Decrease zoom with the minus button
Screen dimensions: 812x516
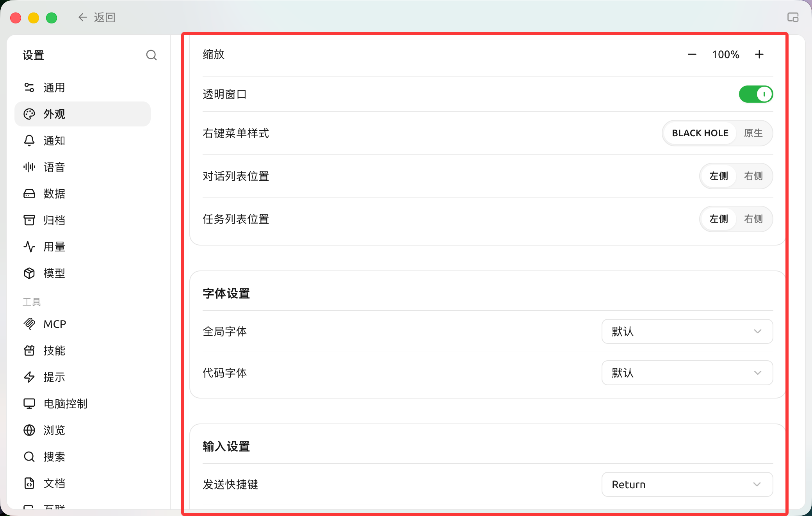click(692, 54)
